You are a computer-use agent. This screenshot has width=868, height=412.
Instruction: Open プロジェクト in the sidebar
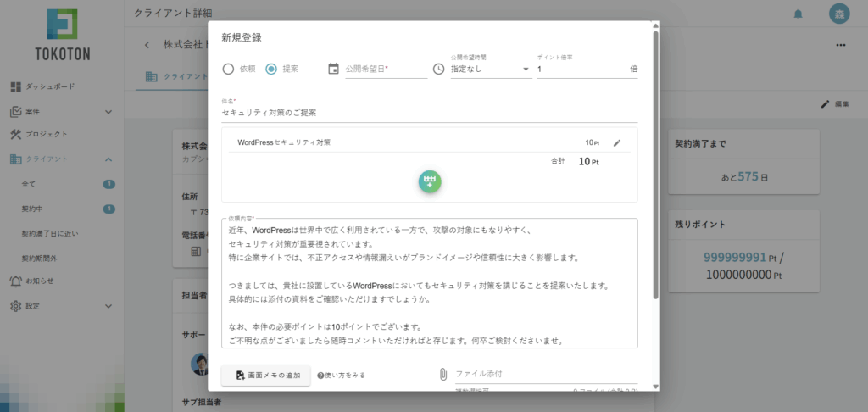pyautogui.click(x=46, y=134)
